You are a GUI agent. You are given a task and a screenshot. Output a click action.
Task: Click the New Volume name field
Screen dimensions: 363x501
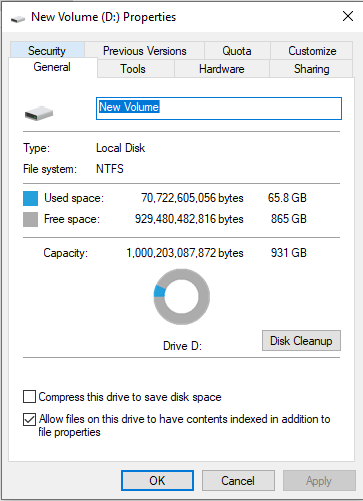(x=219, y=108)
